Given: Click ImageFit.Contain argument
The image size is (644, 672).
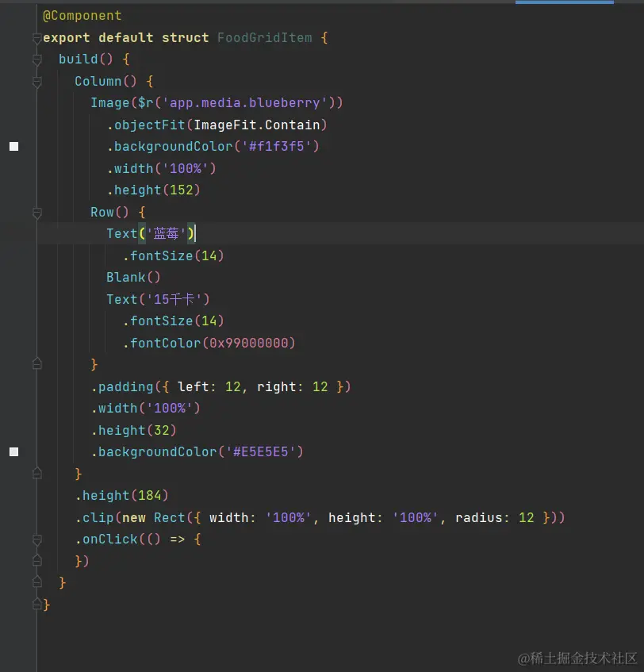Looking at the screenshot, I should pyautogui.click(x=257, y=125).
